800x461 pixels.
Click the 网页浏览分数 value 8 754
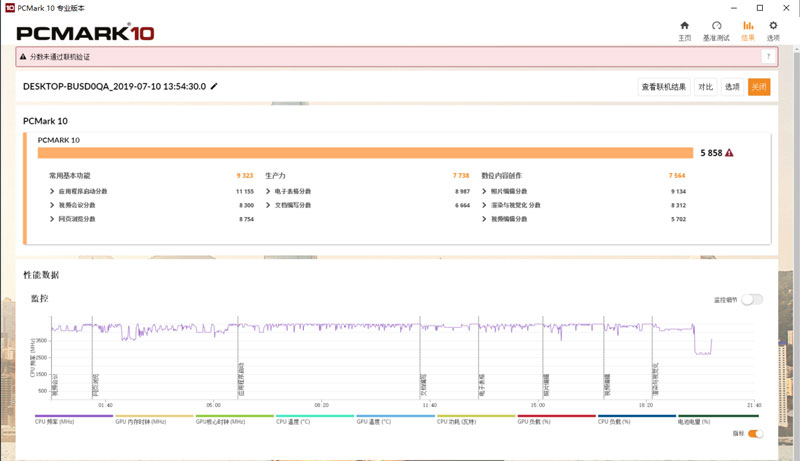[246, 219]
